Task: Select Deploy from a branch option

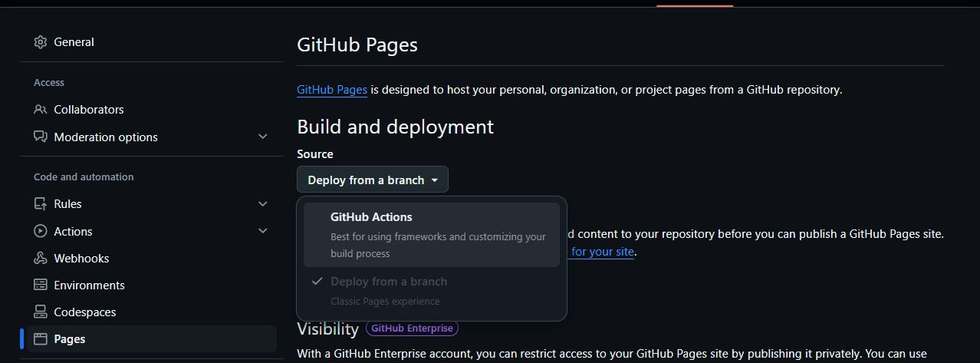Action: click(432, 291)
